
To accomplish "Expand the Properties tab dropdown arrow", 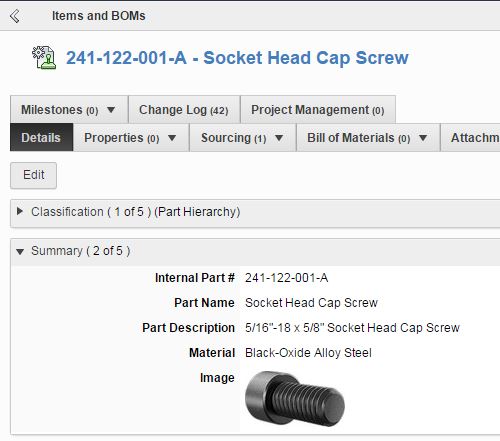I will point(172,138).
